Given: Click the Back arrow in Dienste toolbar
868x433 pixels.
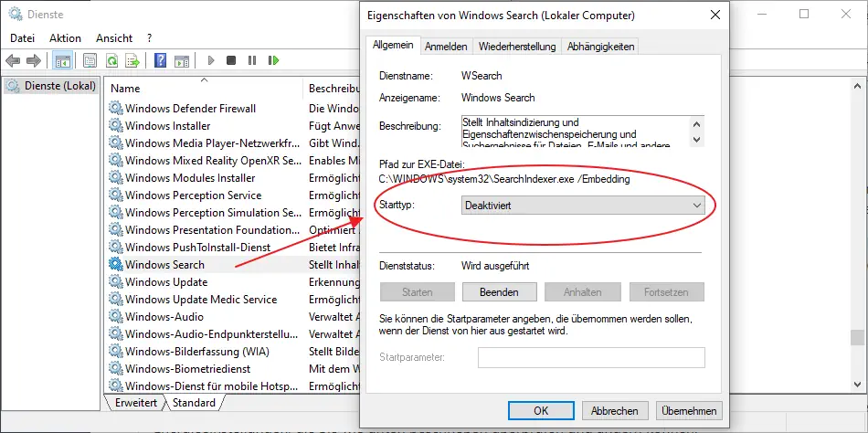Looking at the screenshot, I should point(13,60).
